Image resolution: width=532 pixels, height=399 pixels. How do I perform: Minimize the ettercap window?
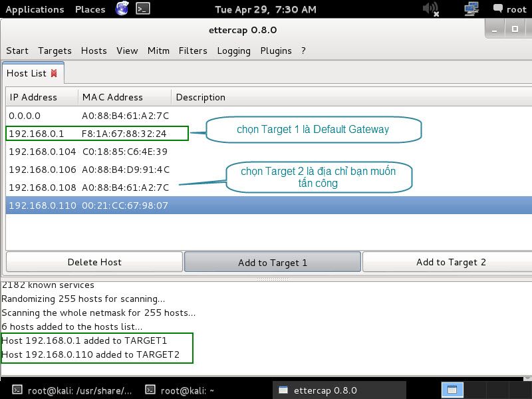pyautogui.click(x=495, y=29)
